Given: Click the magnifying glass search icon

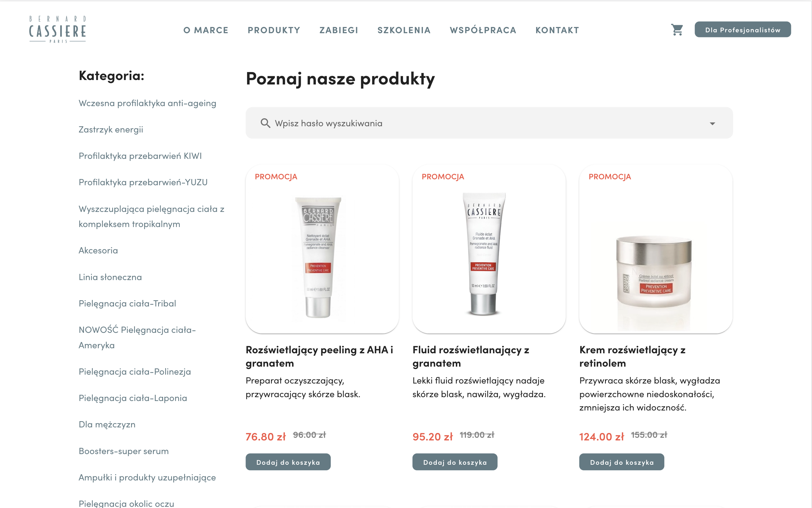Looking at the screenshot, I should pyautogui.click(x=265, y=123).
